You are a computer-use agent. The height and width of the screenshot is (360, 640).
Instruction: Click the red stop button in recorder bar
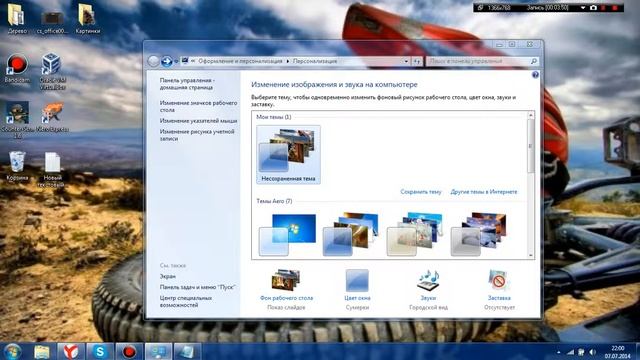(x=615, y=7)
